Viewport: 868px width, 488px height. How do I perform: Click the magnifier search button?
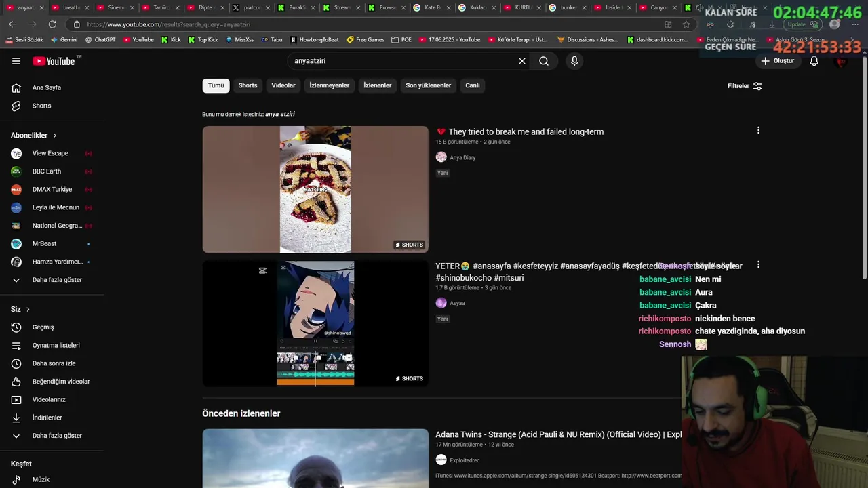coord(544,61)
